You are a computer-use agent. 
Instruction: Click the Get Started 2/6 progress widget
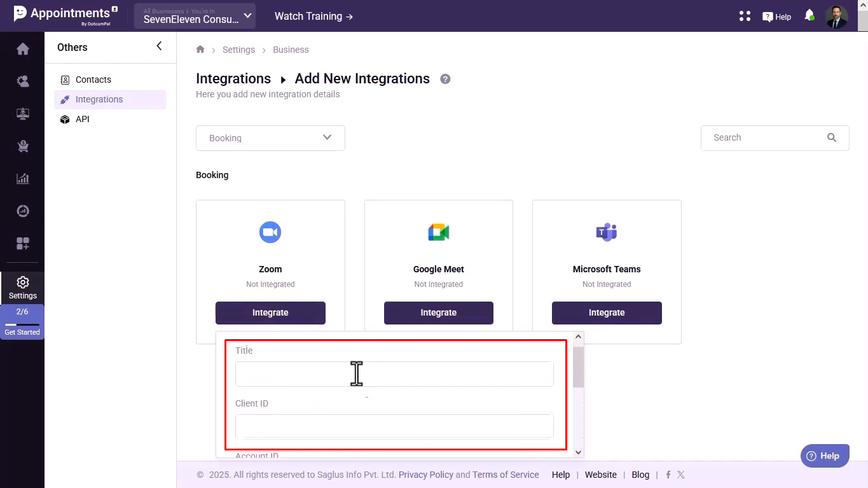[x=22, y=321]
